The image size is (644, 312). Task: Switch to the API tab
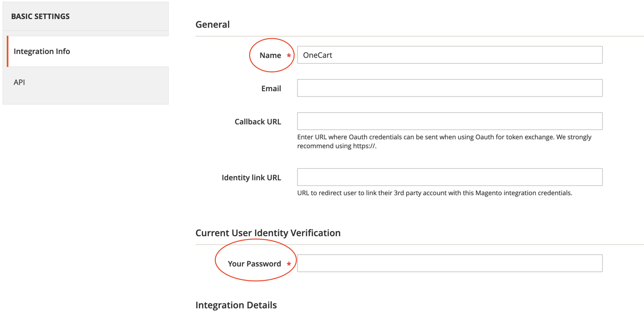[x=19, y=83]
